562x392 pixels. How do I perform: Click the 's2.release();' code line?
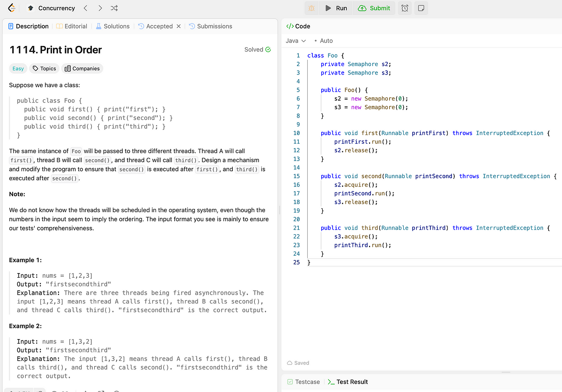pos(356,150)
